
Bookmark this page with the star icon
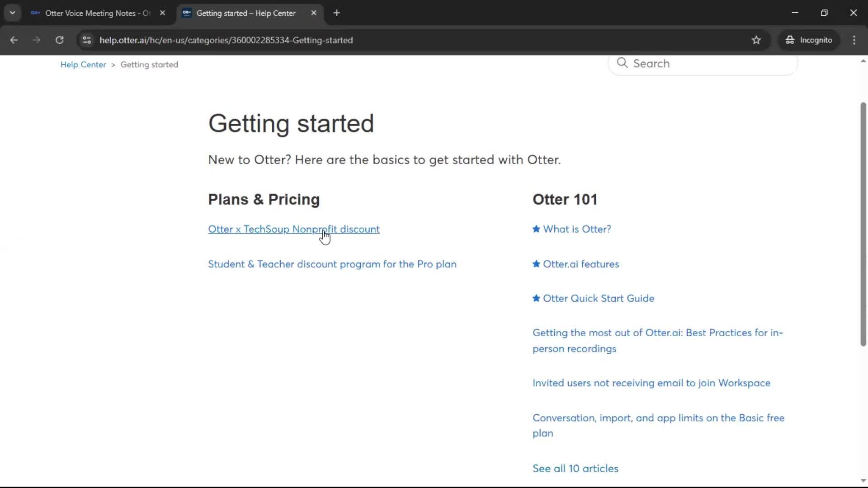click(x=756, y=40)
